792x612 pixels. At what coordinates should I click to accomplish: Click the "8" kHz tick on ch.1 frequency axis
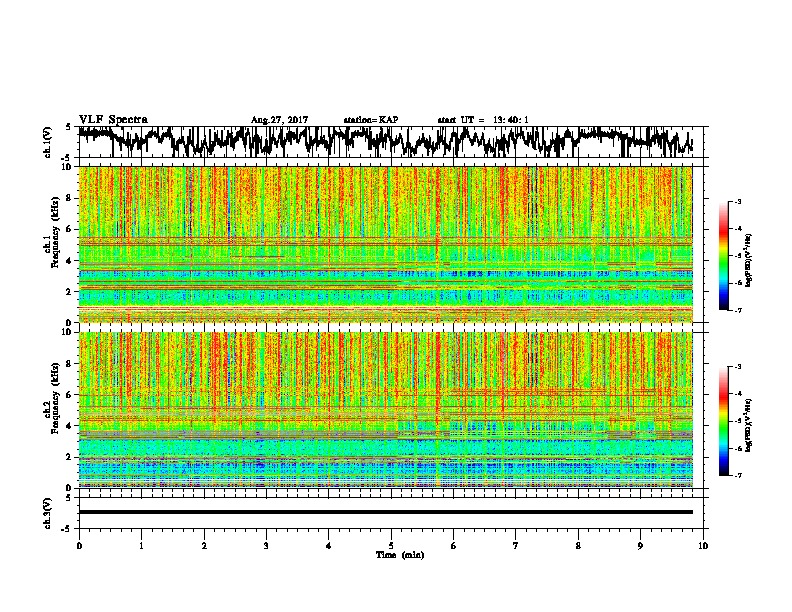pos(70,198)
